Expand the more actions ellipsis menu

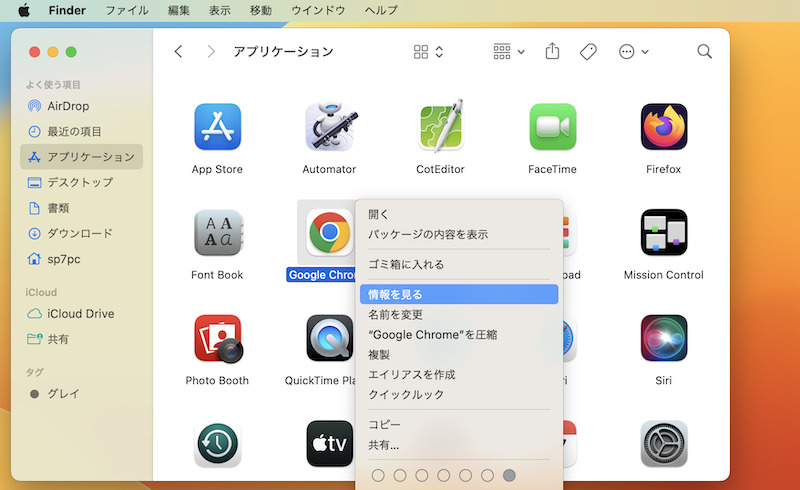[634, 51]
